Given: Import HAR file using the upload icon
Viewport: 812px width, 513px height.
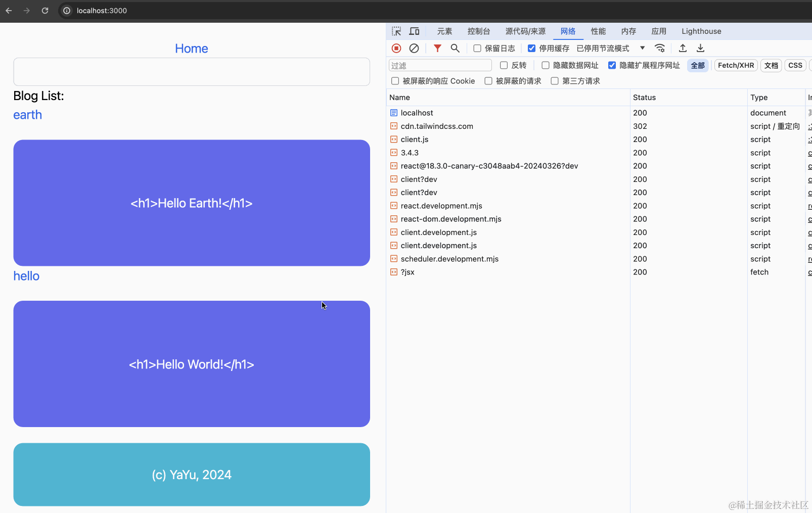Looking at the screenshot, I should click(x=682, y=48).
